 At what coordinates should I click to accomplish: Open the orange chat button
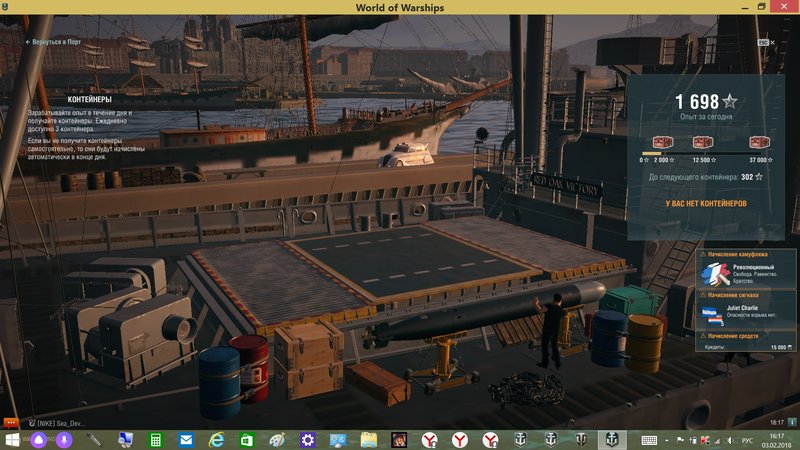tap(11, 422)
